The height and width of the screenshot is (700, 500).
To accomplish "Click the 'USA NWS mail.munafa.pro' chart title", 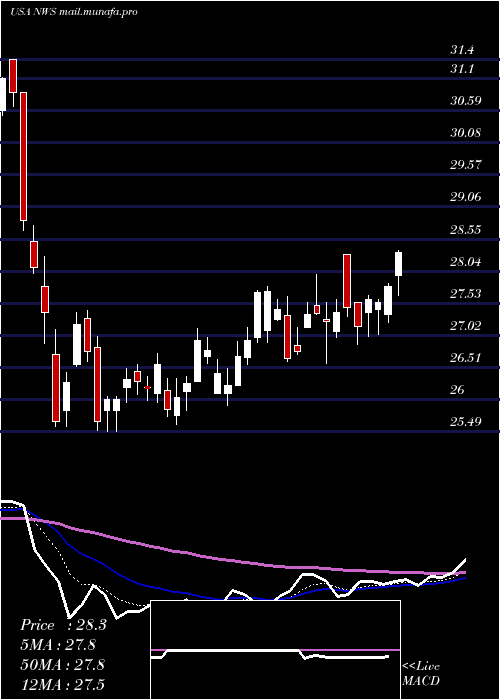I will (74, 12).
